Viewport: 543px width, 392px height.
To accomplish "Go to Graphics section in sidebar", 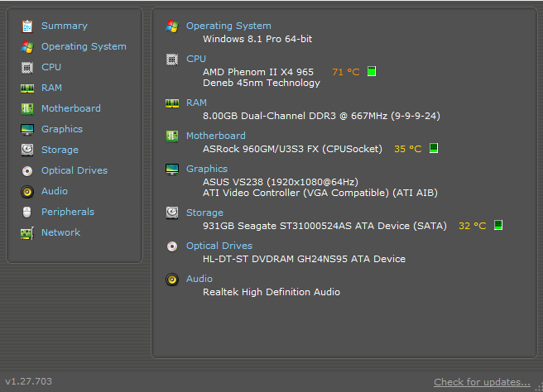I will 62,129.
